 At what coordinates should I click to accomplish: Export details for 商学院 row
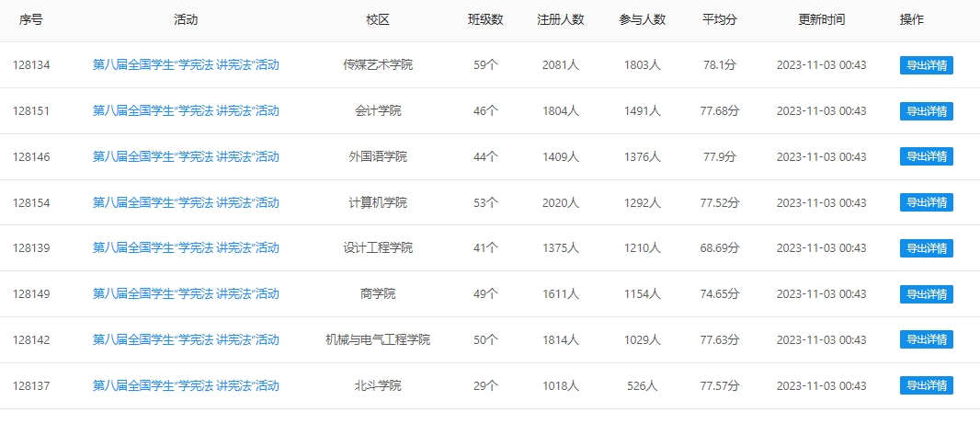(927, 294)
